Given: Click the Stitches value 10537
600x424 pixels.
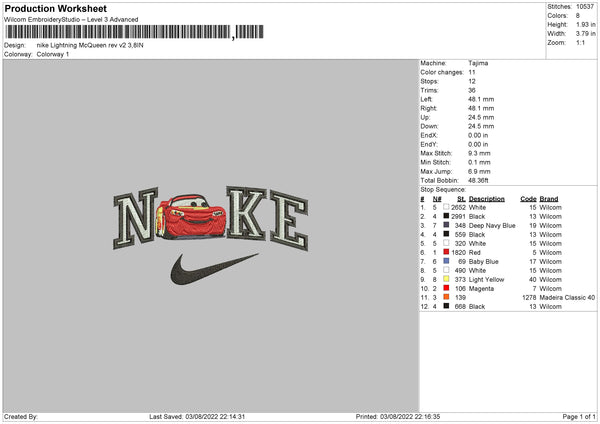Looking at the screenshot, I should pos(585,7).
